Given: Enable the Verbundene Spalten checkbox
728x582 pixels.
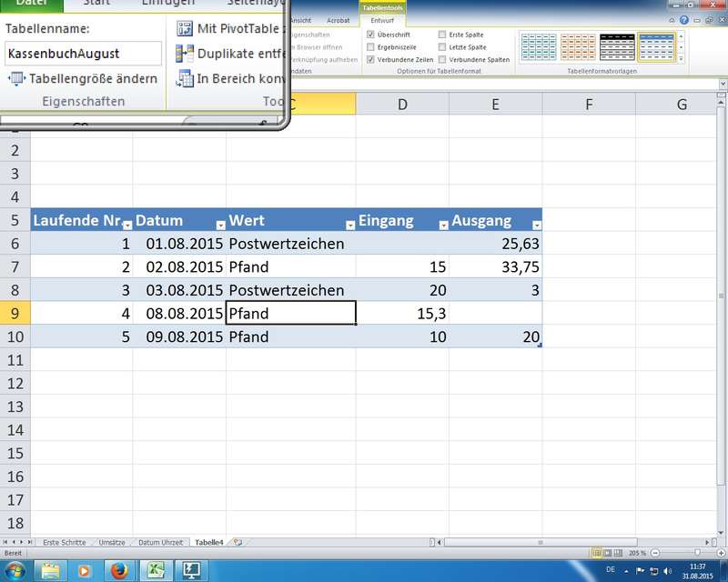Looking at the screenshot, I should 442,59.
